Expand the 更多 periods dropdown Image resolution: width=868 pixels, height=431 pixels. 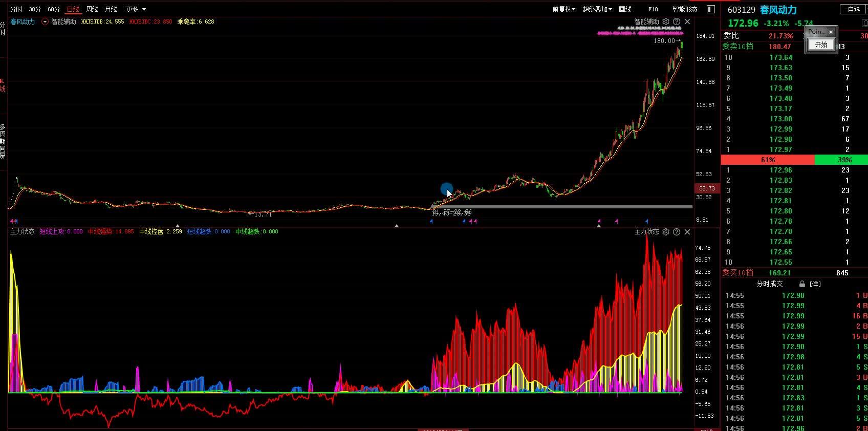pos(136,9)
